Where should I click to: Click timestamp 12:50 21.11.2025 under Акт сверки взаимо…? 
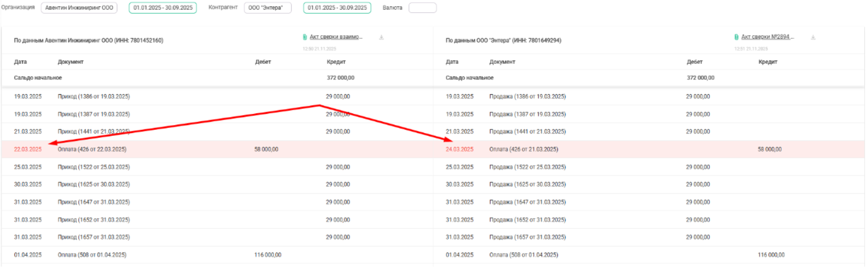[x=319, y=49]
